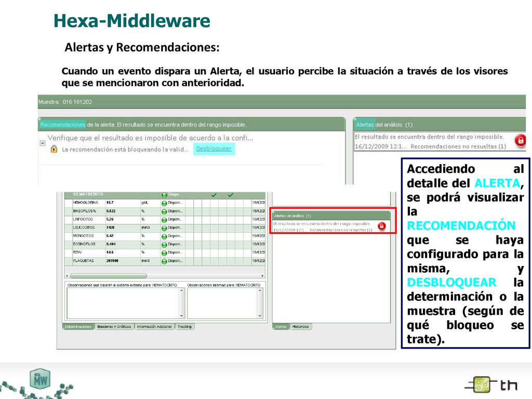Click the RDW value '14.6'
Viewport: 532px width, 399px height.
click(110, 252)
